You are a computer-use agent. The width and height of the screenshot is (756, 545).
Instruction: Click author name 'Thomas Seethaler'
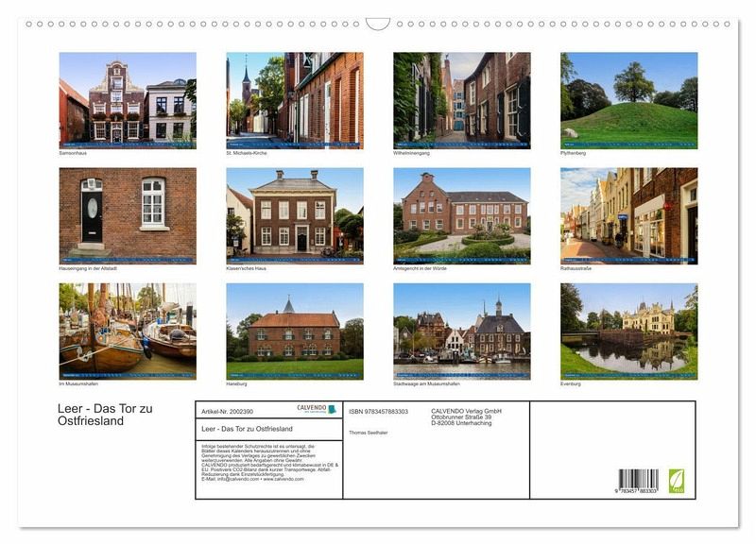click(369, 433)
